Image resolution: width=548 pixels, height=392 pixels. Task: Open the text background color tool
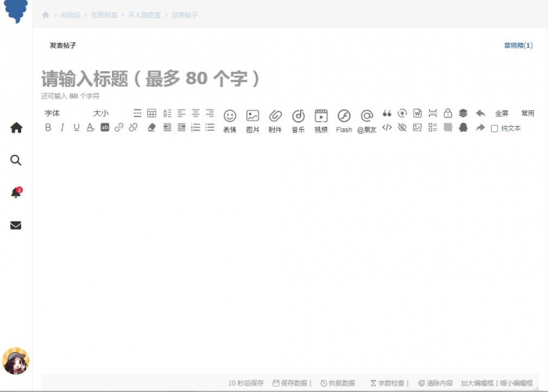tap(105, 128)
